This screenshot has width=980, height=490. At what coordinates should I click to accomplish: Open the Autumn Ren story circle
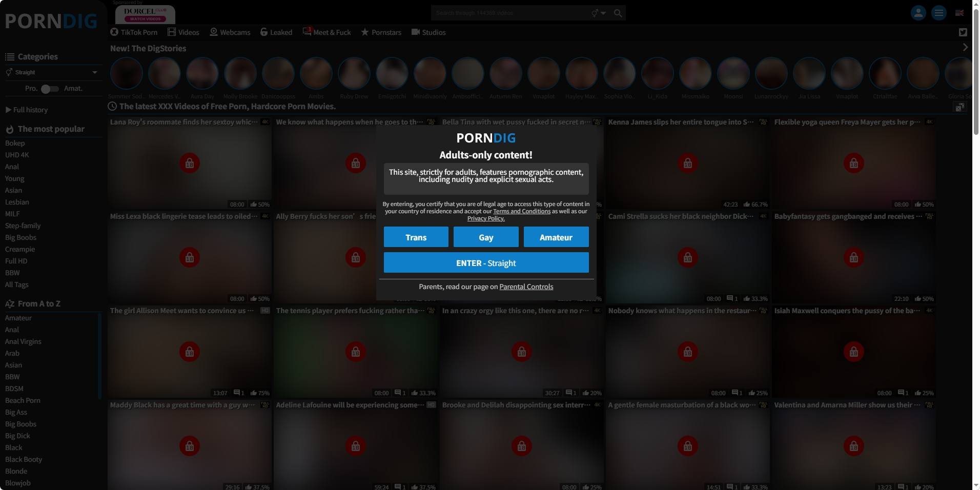pyautogui.click(x=506, y=73)
